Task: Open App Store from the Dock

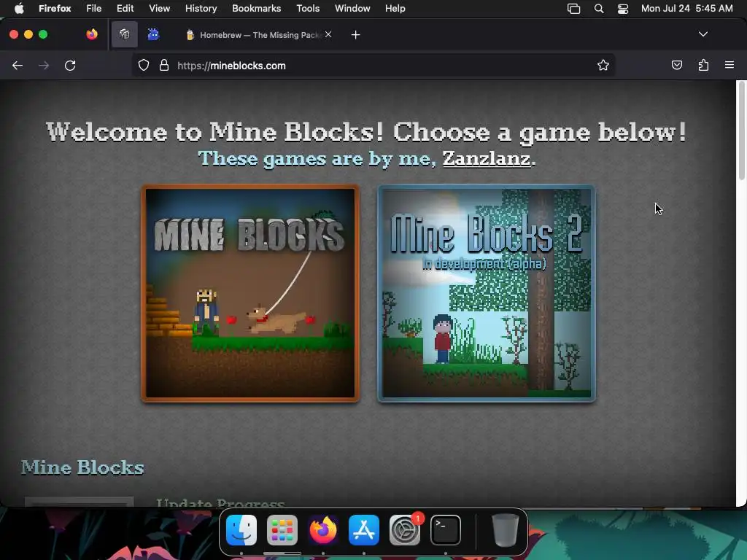Action: pyautogui.click(x=364, y=530)
